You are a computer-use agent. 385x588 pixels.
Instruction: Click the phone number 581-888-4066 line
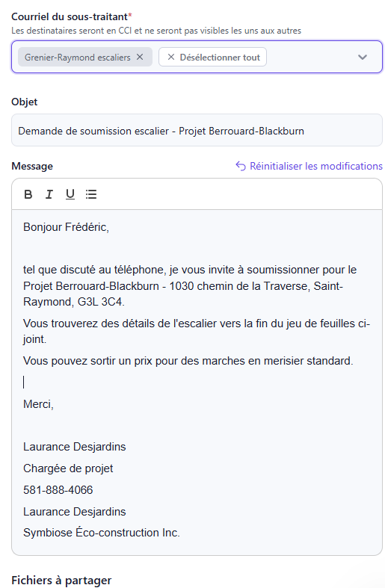(58, 489)
